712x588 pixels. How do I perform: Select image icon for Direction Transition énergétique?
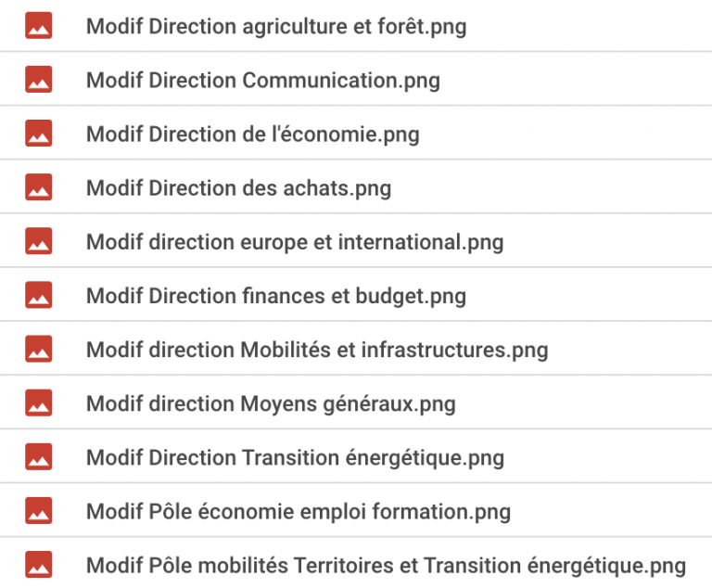[x=39, y=456]
